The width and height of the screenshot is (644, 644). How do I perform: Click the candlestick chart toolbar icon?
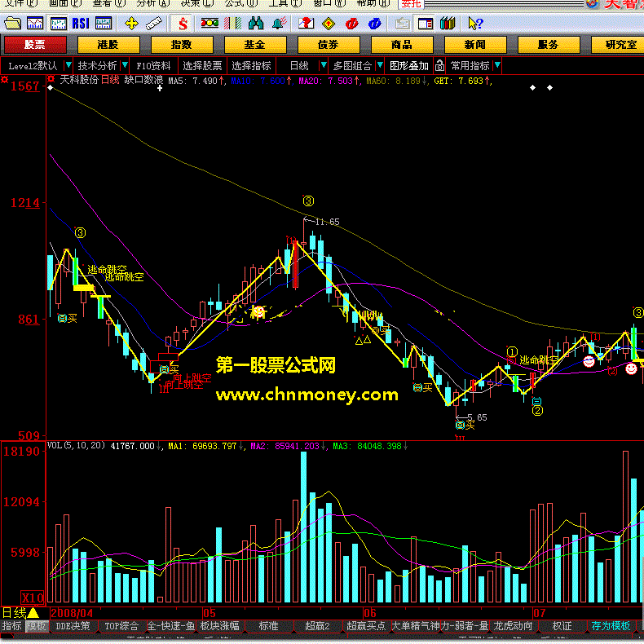coord(59,24)
